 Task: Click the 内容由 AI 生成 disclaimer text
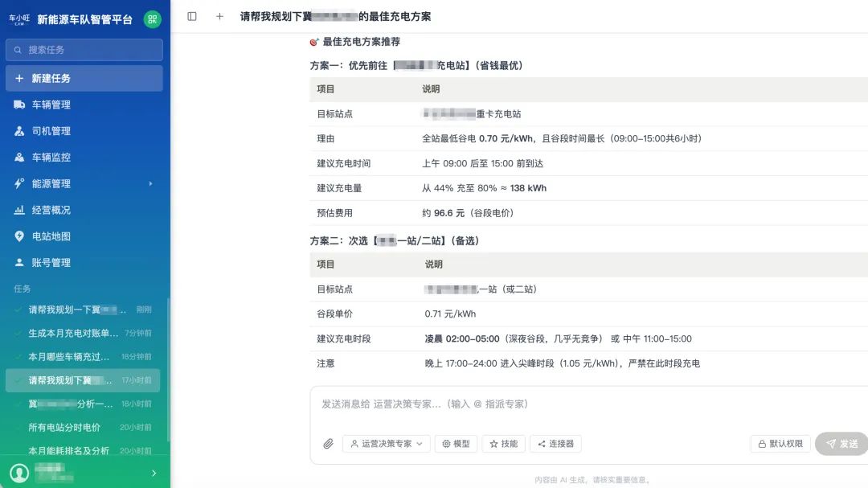592,480
